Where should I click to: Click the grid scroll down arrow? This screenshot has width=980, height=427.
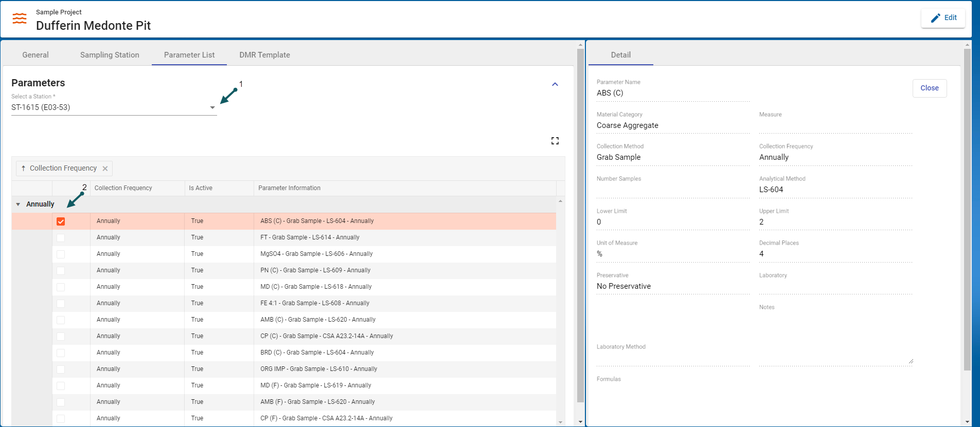[x=560, y=422]
